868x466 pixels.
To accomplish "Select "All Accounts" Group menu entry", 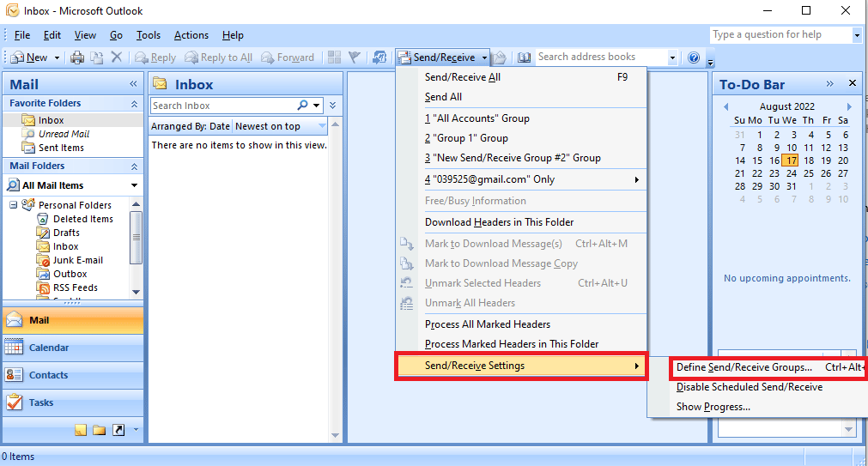I will click(521, 118).
